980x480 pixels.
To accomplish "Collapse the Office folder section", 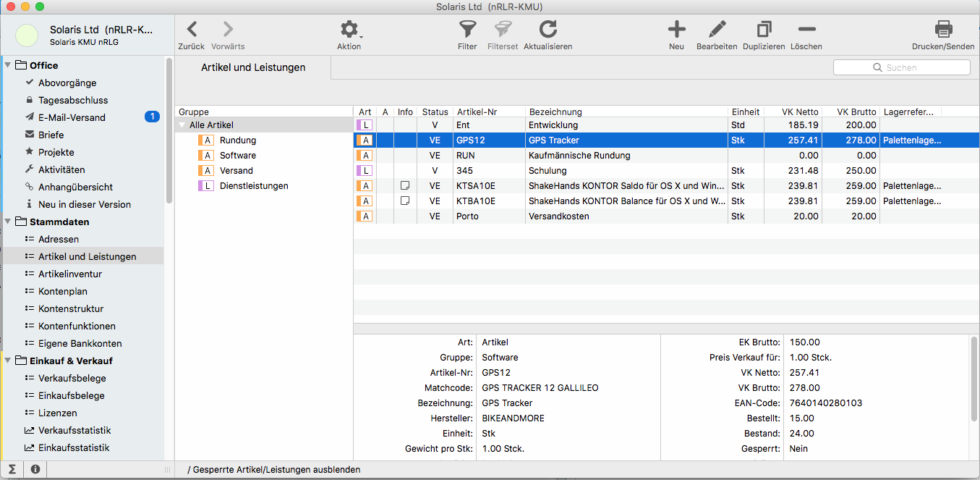I will (8, 65).
